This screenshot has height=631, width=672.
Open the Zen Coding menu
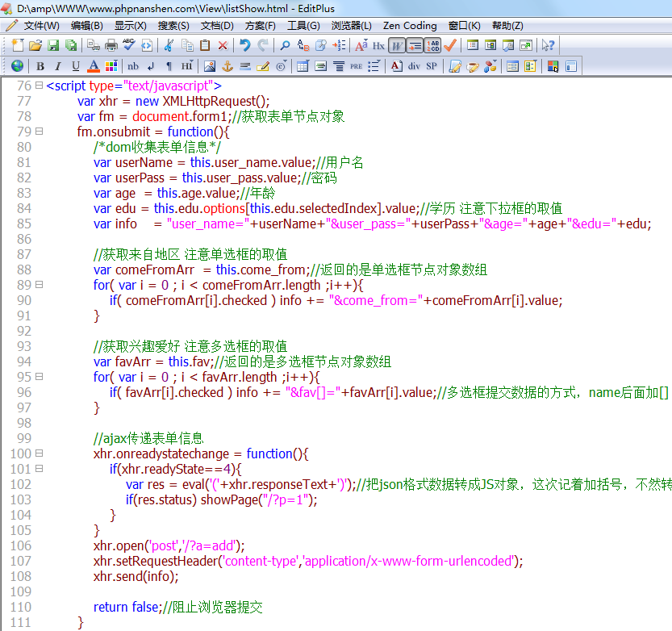(410, 26)
